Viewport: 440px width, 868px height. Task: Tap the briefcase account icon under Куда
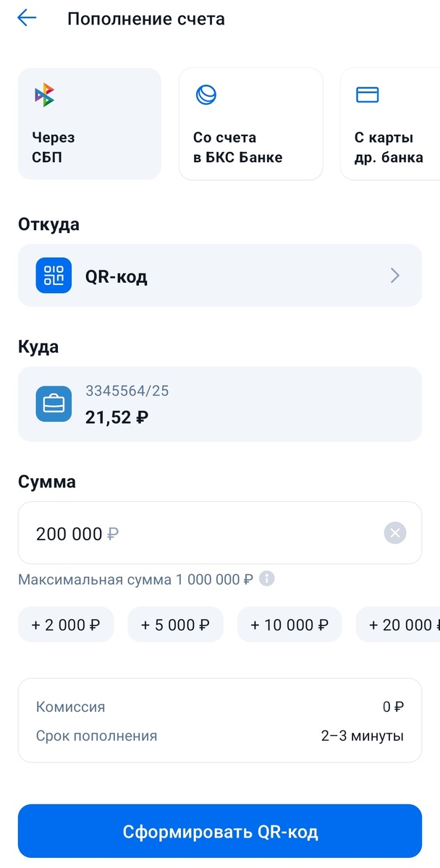(53, 404)
